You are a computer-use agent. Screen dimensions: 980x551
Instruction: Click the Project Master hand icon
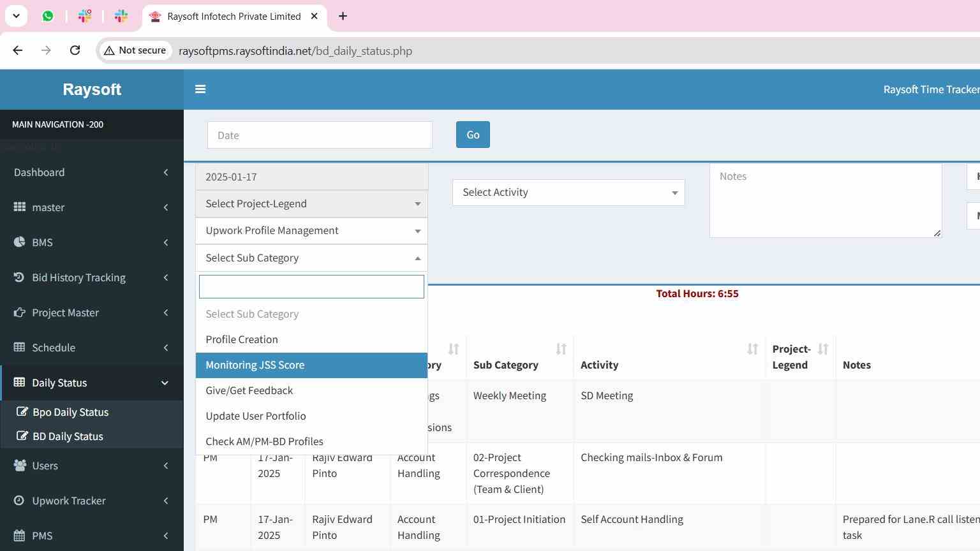tap(20, 312)
